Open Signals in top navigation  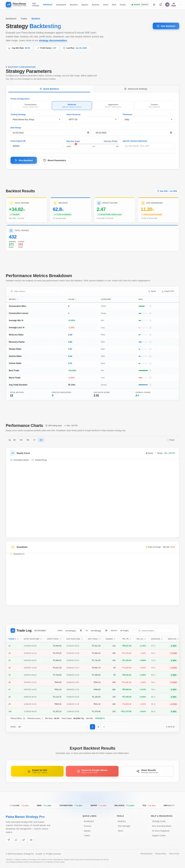point(85,5)
